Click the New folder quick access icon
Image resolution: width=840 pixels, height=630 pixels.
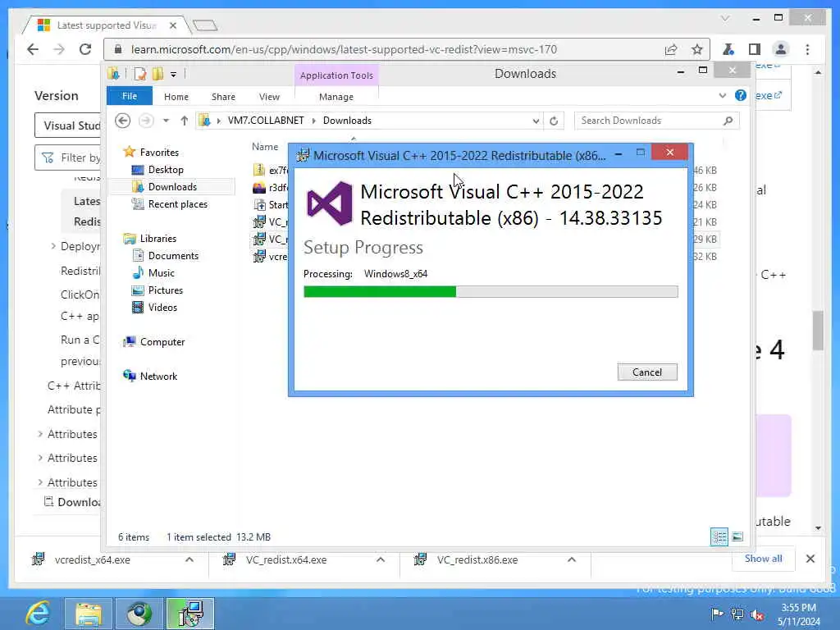[157, 74]
